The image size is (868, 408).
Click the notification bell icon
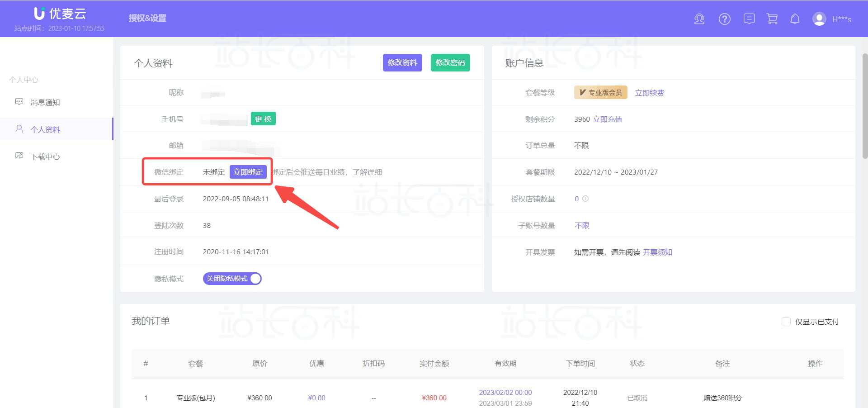[795, 19]
